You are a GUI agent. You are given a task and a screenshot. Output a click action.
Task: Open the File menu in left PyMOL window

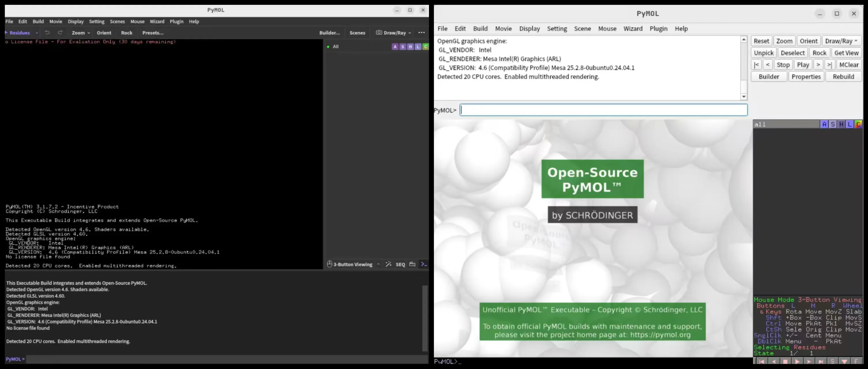click(9, 21)
